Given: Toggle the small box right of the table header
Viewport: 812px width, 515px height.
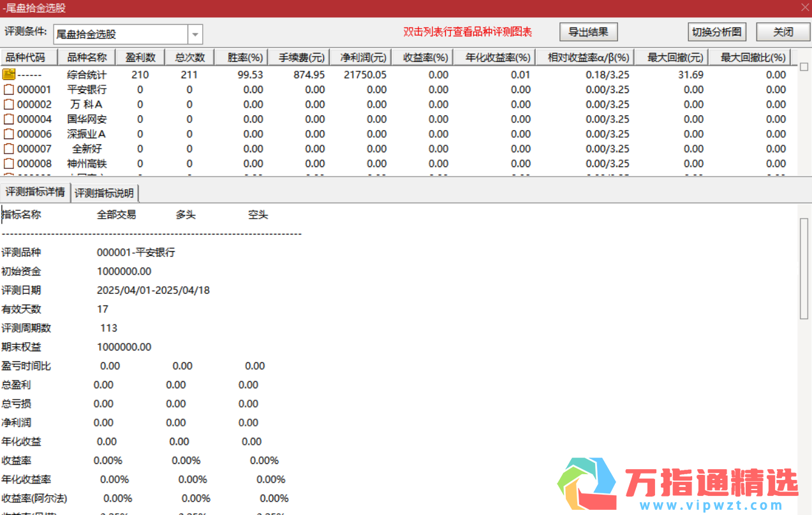Looking at the screenshot, I should point(804,66).
